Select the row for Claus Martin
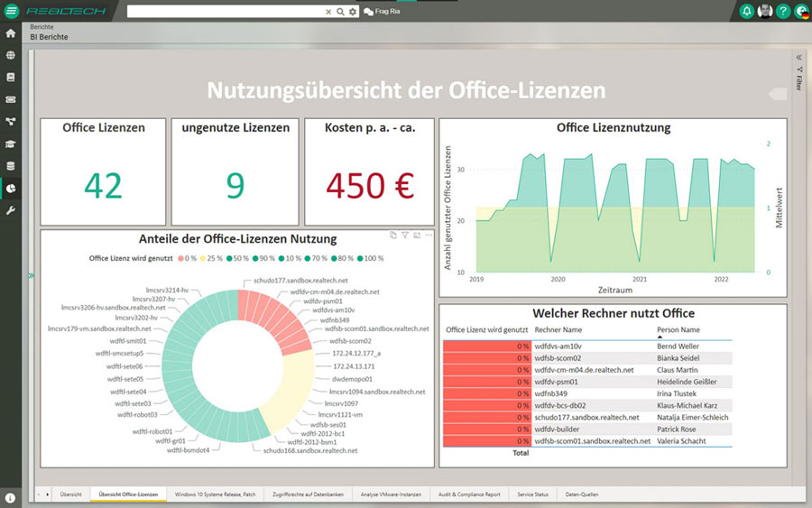The image size is (812, 508). (587, 370)
